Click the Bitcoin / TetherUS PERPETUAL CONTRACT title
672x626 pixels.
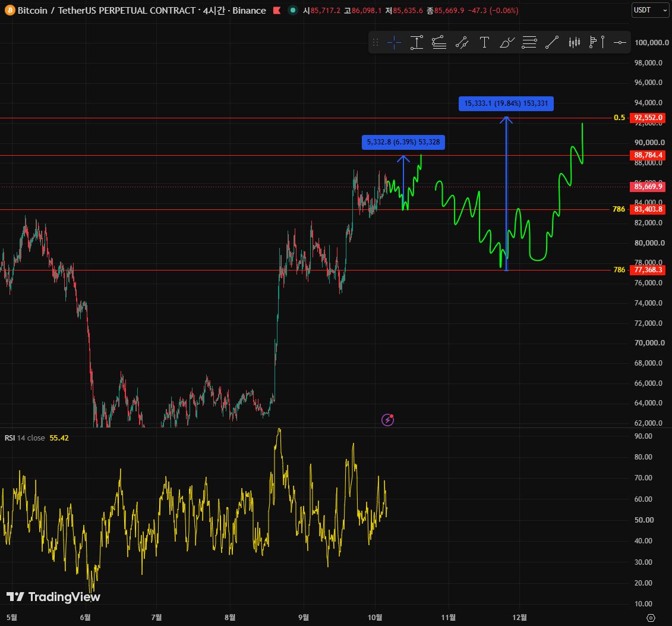(106, 10)
